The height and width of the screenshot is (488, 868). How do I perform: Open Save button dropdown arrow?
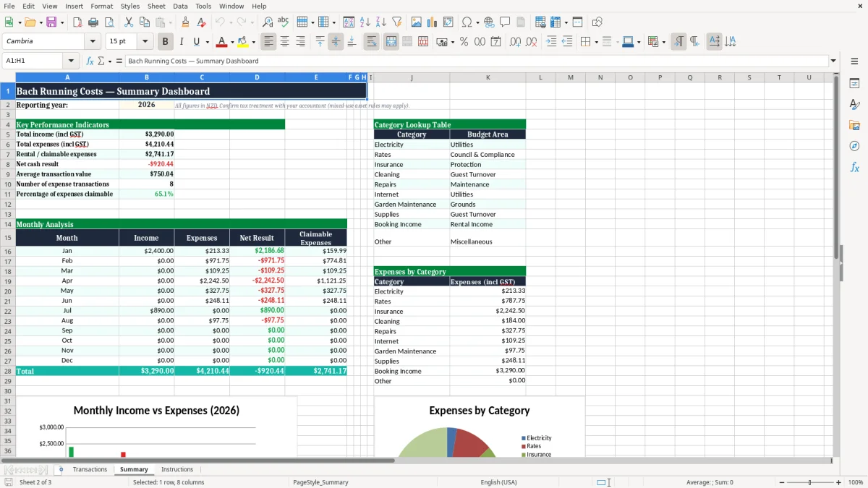click(x=62, y=22)
